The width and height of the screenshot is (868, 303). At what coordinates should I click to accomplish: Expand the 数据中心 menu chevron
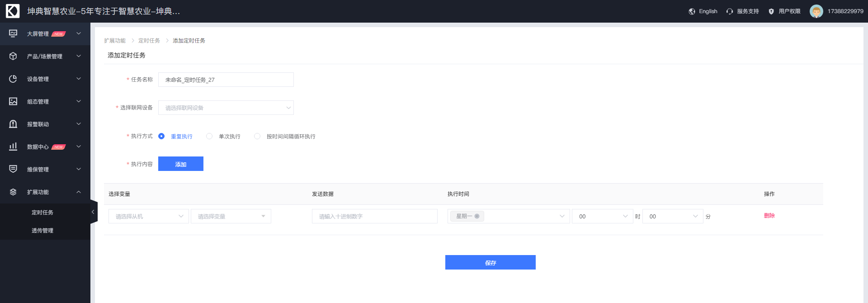point(79,147)
